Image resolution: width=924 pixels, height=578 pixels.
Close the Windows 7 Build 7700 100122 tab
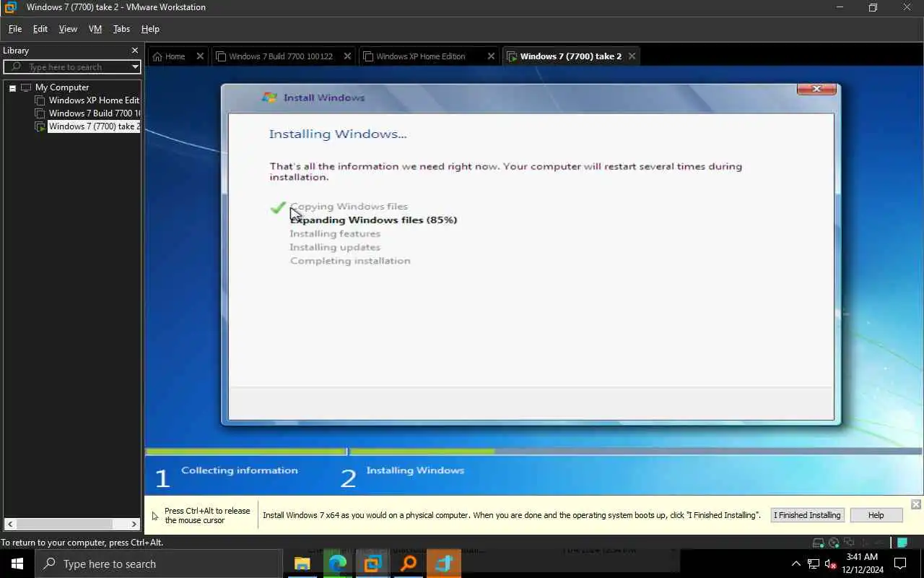click(347, 56)
